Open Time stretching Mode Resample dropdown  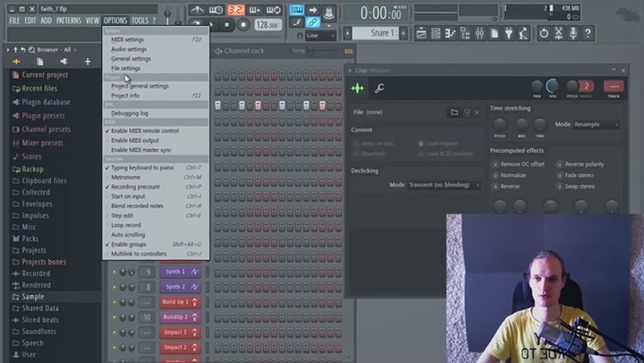point(596,124)
